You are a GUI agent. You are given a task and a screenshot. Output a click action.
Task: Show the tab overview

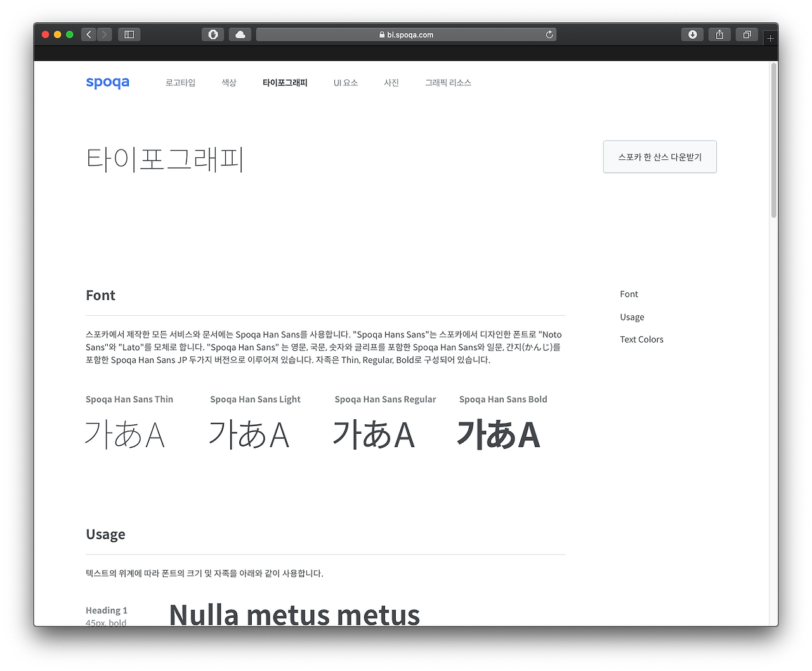[747, 34]
